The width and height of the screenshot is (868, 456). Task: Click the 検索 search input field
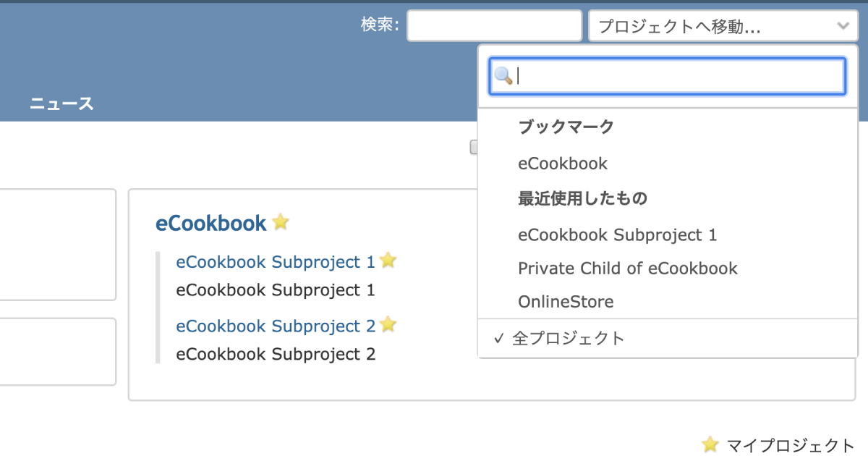[495, 26]
